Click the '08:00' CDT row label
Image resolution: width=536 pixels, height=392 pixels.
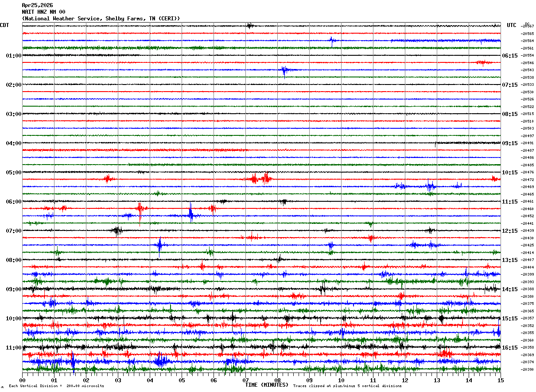(x=14, y=260)
